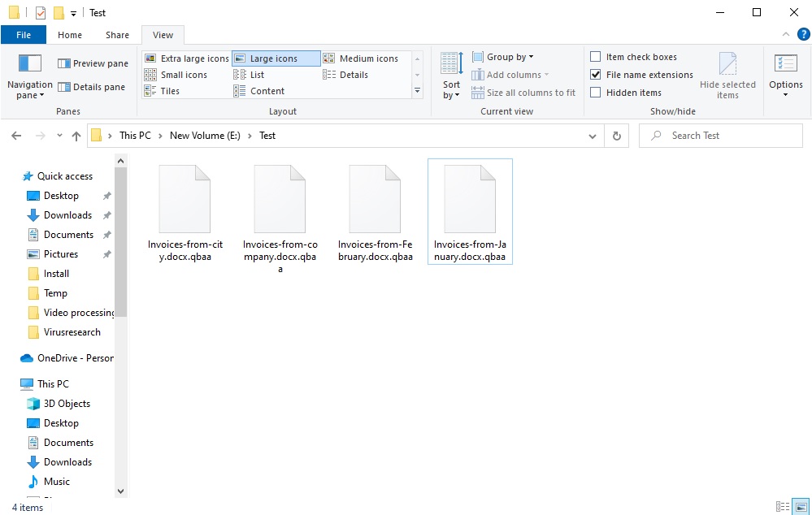Image resolution: width=812 pixels, height=515 pixels.
Task: Switch layout to Details view
Action: tap(345, 75)
